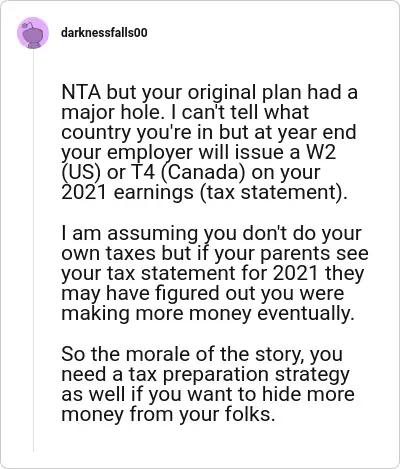Click the 'T4 (Canada)' text
Screen dimensions: 400x469
pos(186,173)
